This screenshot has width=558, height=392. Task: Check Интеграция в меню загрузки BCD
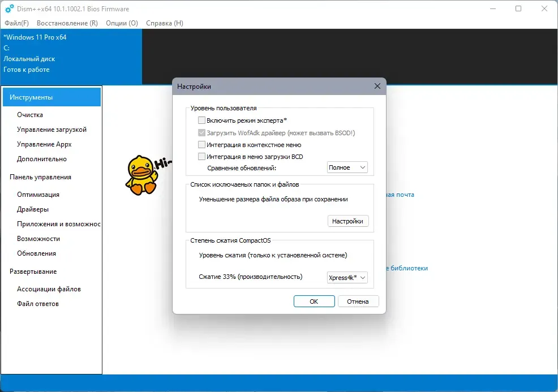click(x=201, y=157)
